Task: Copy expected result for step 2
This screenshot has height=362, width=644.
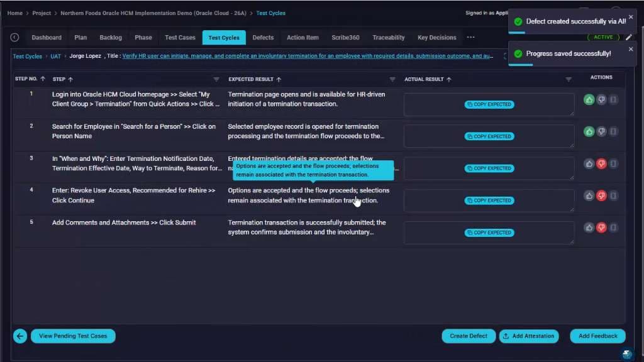Action: pos(489,136)
